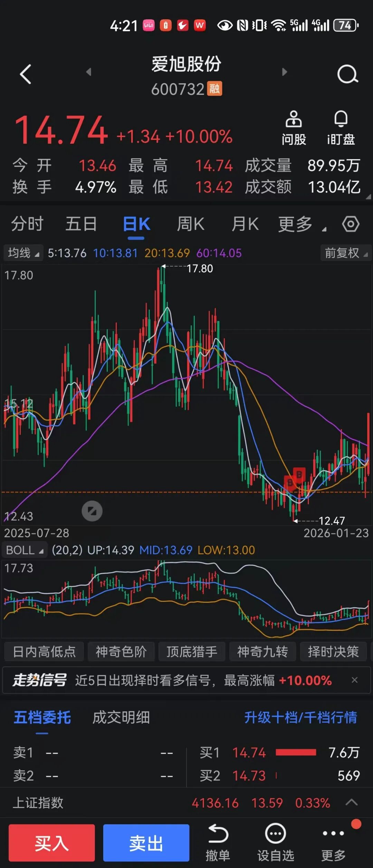Tap the fullscreen chart expand icon
Image resolution: width=373 pixels, height=868 pixels.
92,511
